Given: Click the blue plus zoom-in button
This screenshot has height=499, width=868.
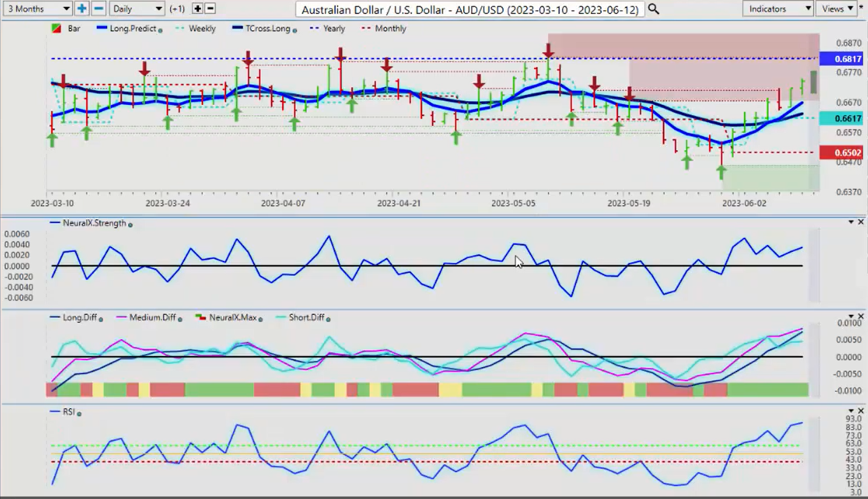Looking at the screenshot, I should [x=82, y=8].
